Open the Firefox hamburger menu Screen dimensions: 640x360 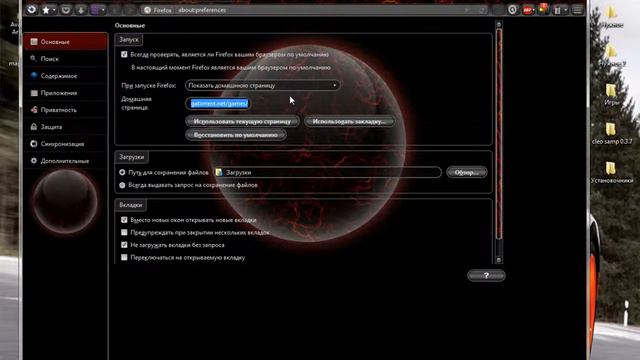coord(577,10)
